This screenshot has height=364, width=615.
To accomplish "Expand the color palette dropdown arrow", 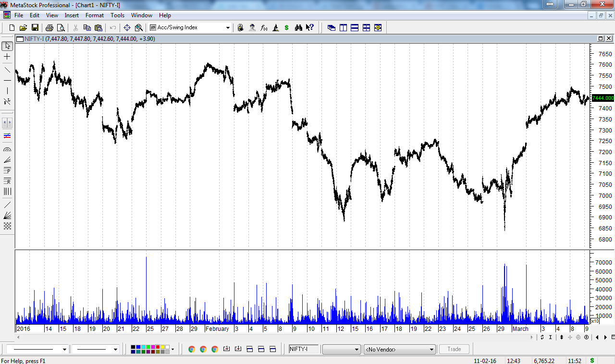I will click(x=172, y=350).
